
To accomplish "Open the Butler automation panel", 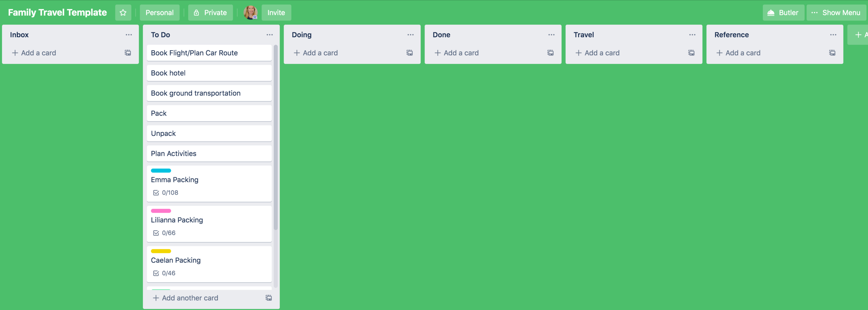I will point(783,12).
